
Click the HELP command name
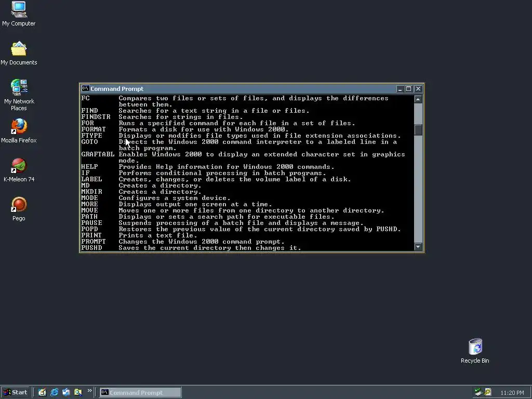click(x=89, y=167)
